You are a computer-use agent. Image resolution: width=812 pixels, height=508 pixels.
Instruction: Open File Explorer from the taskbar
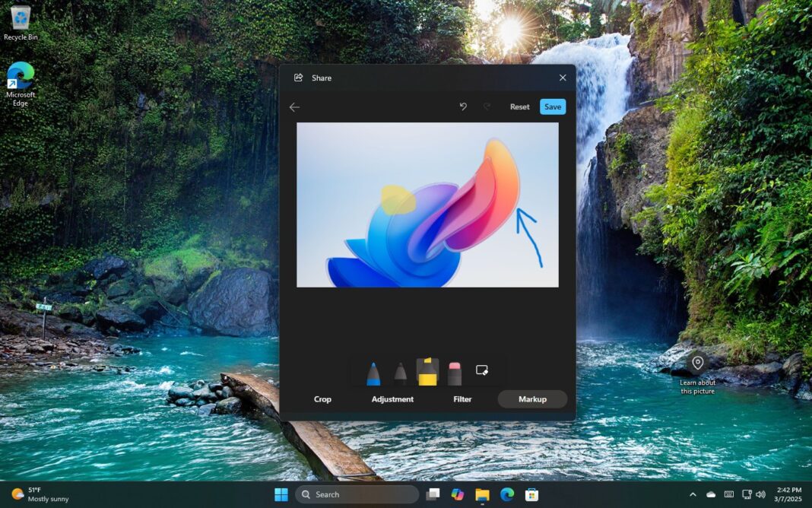(x=481, y=494)
